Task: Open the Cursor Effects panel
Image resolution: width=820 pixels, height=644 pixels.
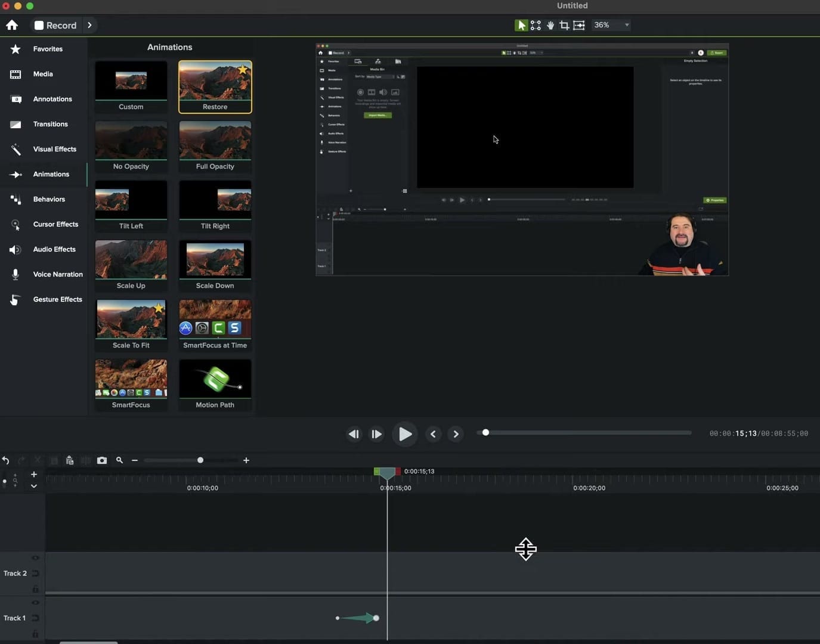Action: click(x=55, y=224)
